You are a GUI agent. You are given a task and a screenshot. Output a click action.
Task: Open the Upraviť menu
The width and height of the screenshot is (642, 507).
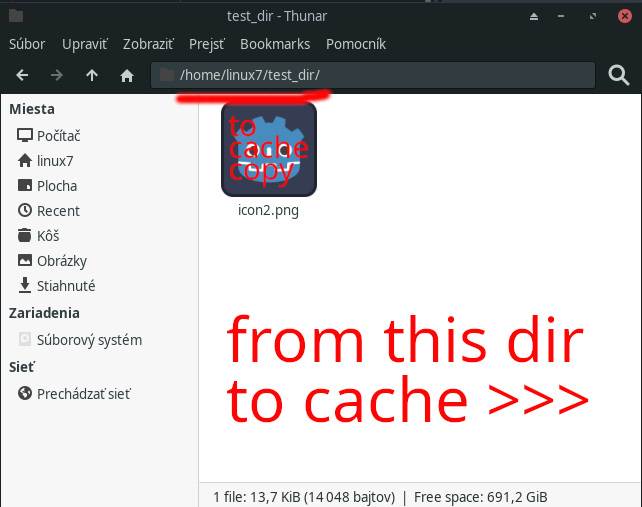[x=85, y=44]
